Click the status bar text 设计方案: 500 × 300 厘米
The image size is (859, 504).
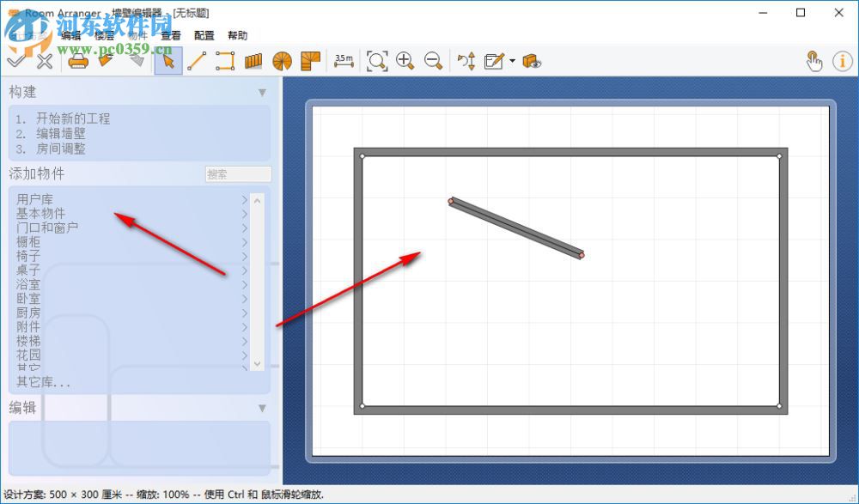(63, 495)
